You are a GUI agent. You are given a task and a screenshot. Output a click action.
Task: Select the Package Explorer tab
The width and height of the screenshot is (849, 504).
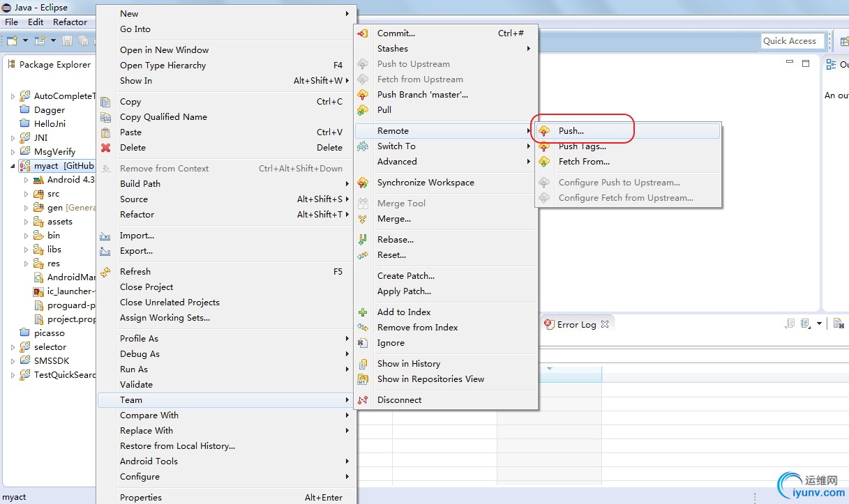(x=50, y=65)
